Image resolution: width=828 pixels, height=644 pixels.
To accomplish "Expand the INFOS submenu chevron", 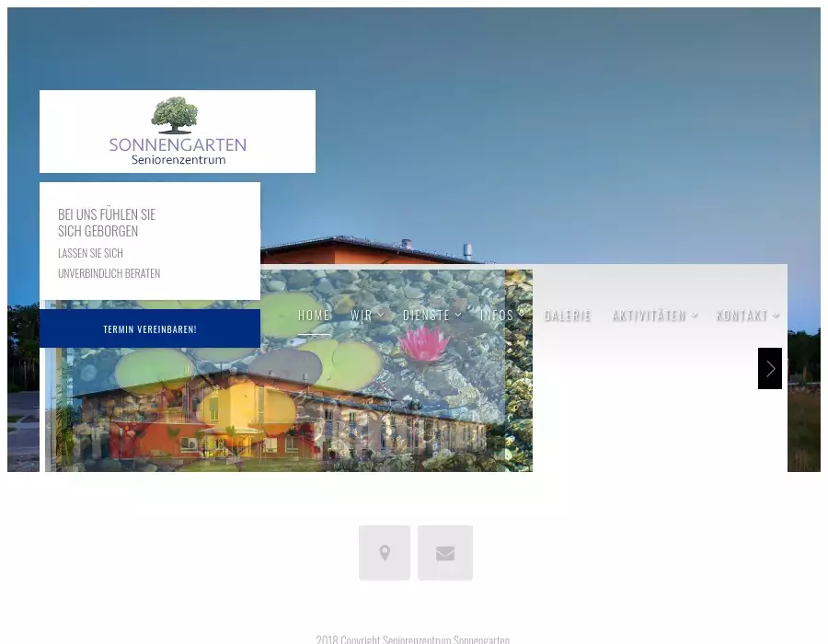I will [x=522, y=314].
